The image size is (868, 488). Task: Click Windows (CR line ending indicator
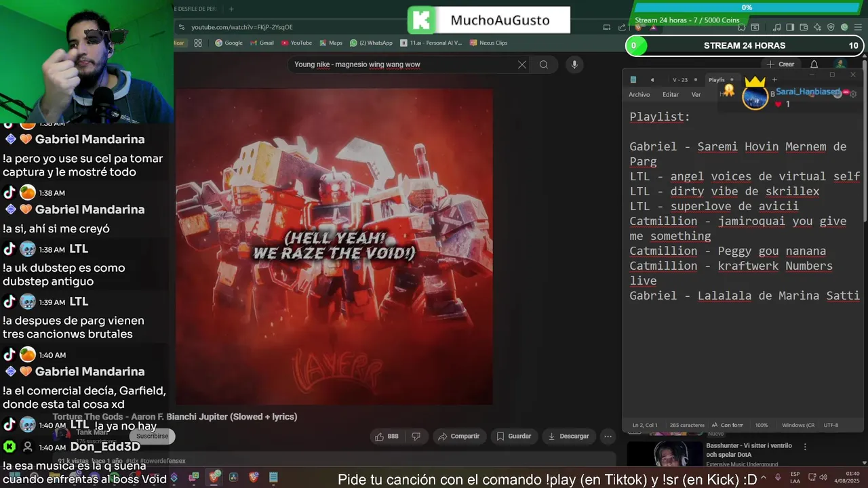(x=798, y=425)
